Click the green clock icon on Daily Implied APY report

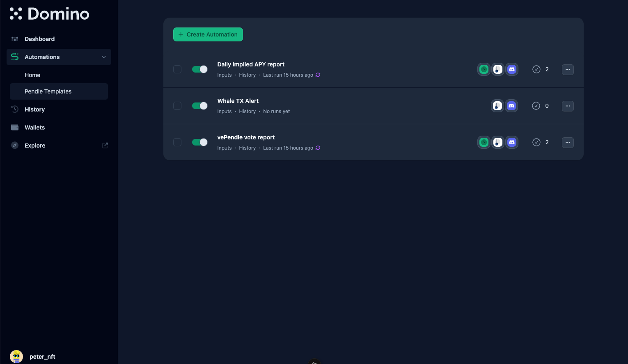tap(484, 69)
